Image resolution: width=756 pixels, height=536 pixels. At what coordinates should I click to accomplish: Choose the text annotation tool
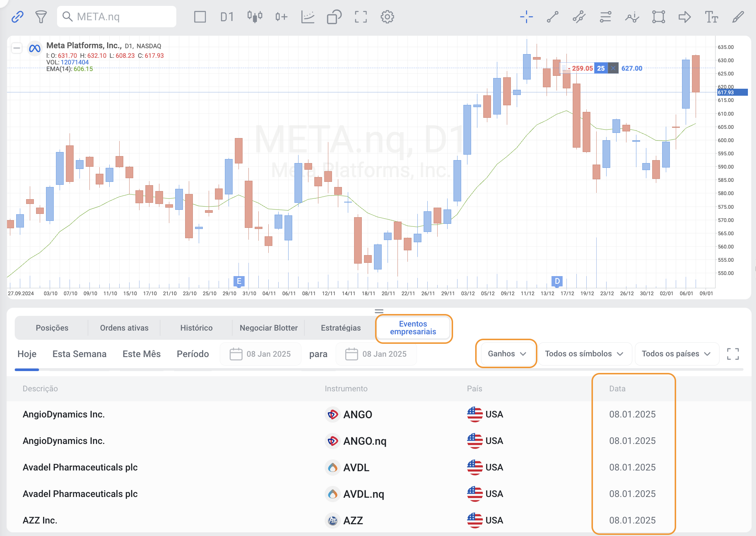(x=711, y=17)
